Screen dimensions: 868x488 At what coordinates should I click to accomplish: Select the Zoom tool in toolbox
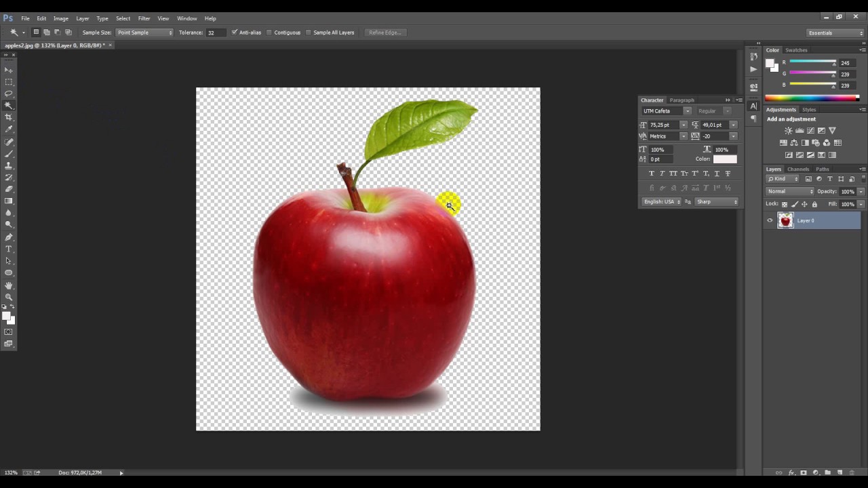coord(9,297)
